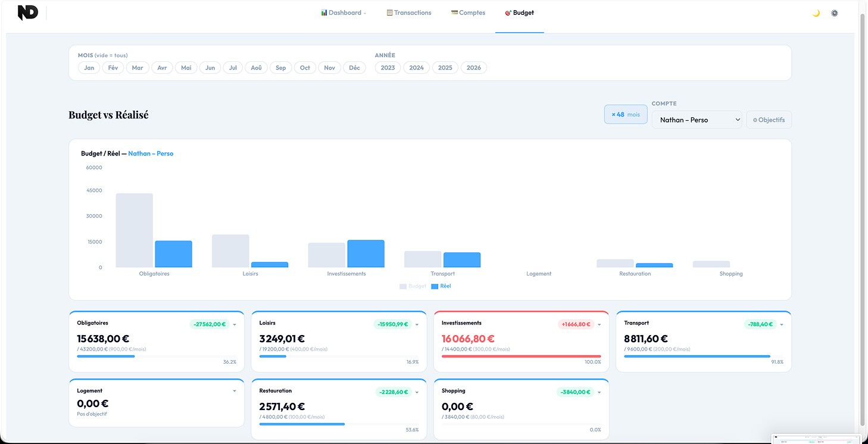
Task: Click the Obligatoires blue Réel bar
Action: click(x=173, y=254)
